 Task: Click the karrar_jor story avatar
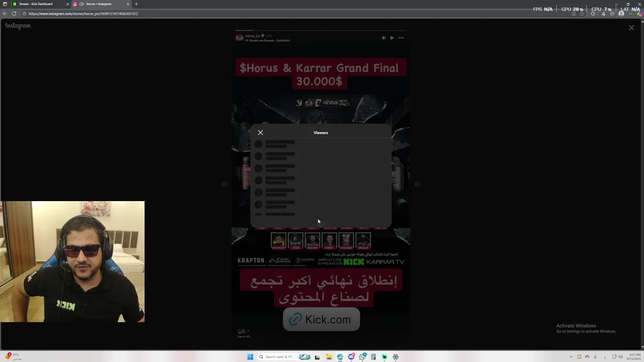tap(239, 38)
